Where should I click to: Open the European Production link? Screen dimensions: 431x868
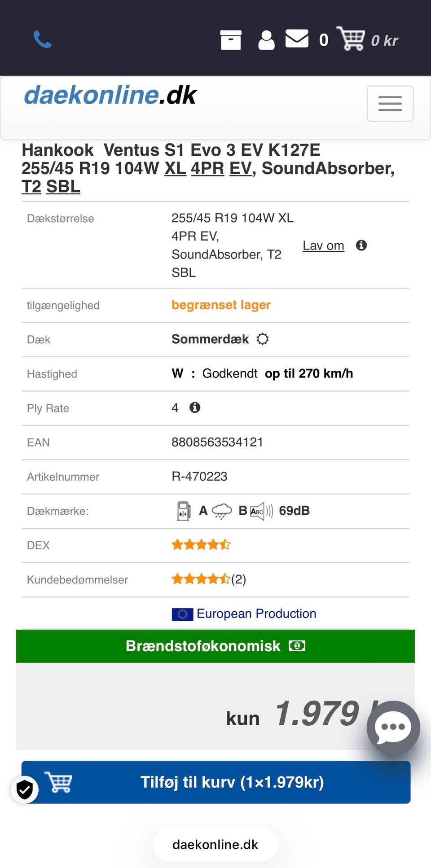[x=256, y=614]
